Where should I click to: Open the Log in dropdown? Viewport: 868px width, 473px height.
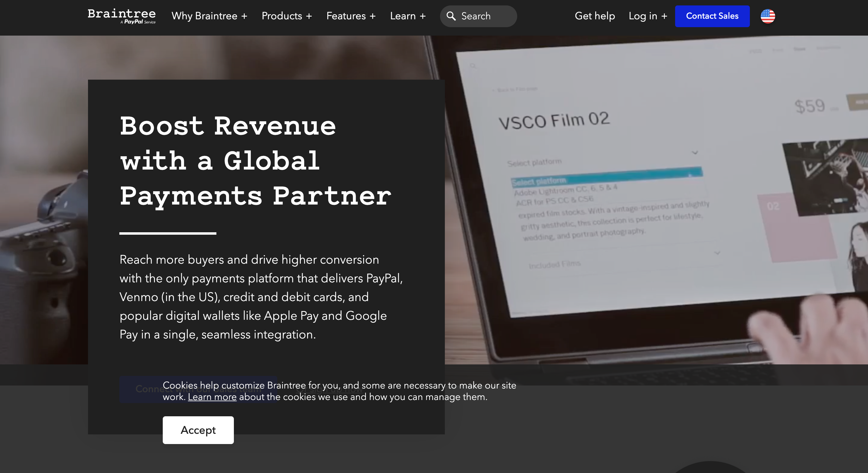(648, 16)
